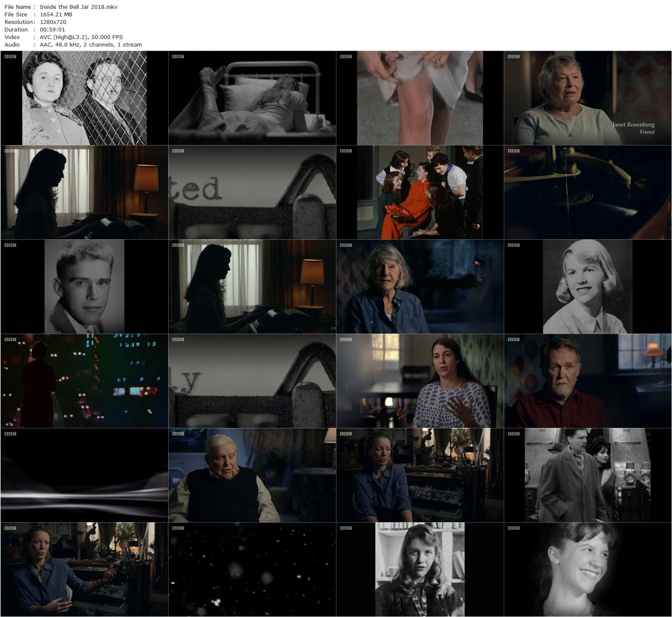Select the young blond man portrait thumbnail

click(x=84, y=287)
